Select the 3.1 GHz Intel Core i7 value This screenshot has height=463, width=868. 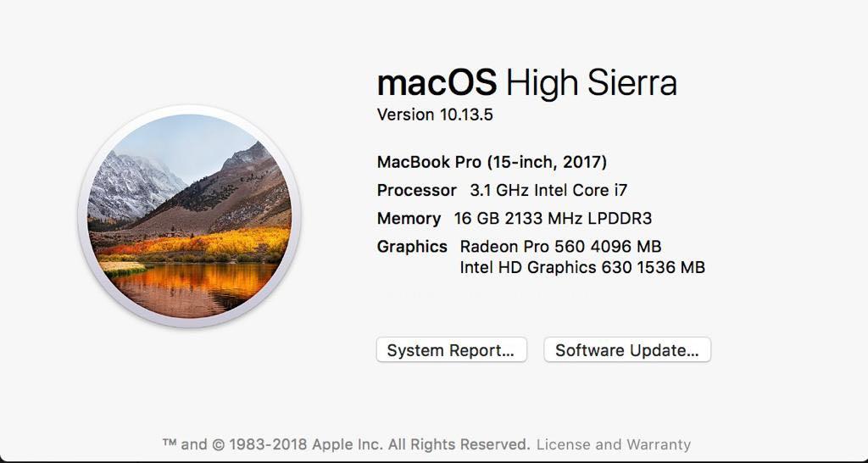(548, 191)
